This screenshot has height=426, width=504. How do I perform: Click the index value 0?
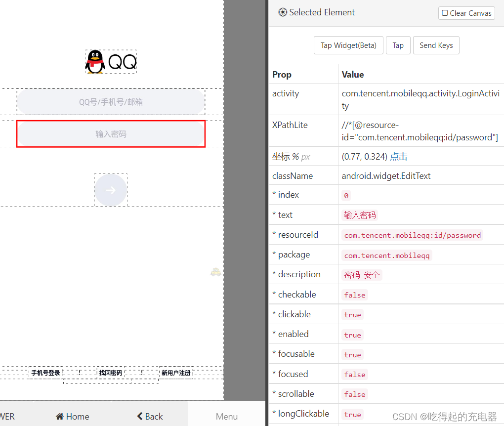(x=346, y=196)
